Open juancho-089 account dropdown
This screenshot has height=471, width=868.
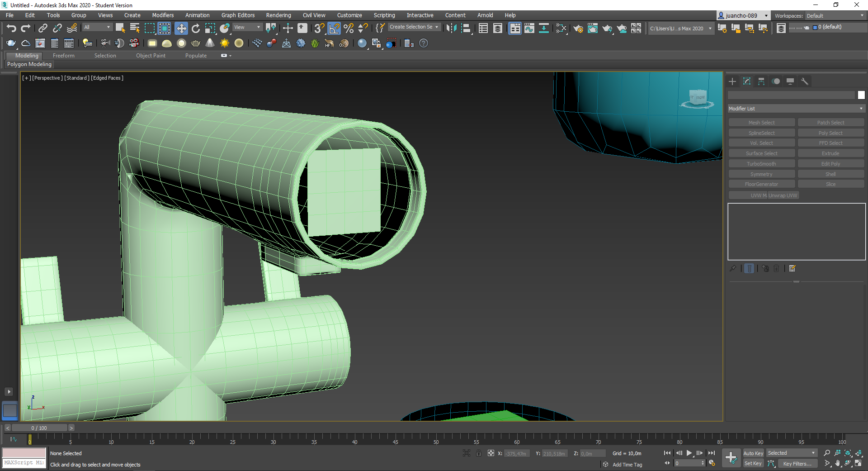click(x=743, y=15)
